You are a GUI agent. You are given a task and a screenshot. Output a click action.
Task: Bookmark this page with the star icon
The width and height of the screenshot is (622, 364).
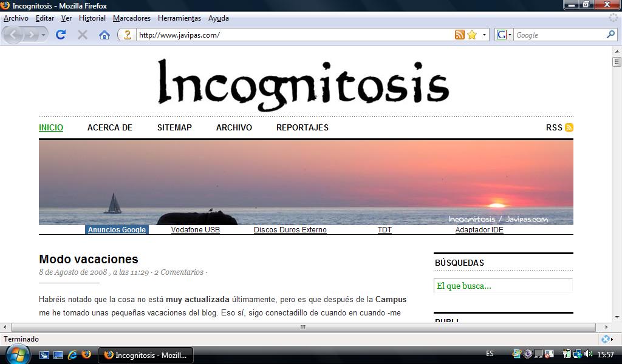pos(472,35)
